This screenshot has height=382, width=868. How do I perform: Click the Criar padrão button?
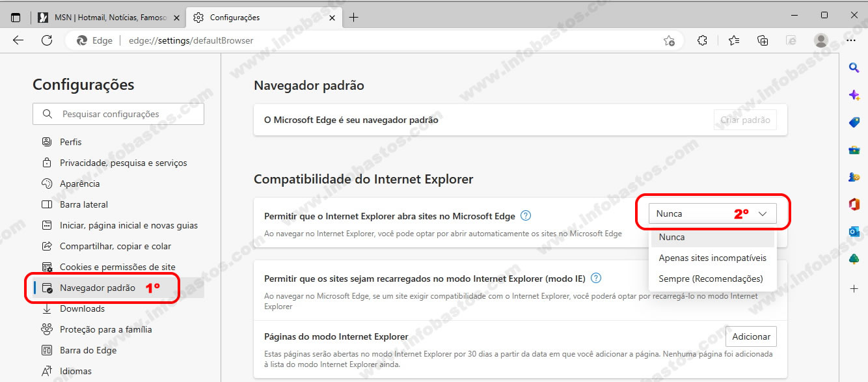[745, 120]
